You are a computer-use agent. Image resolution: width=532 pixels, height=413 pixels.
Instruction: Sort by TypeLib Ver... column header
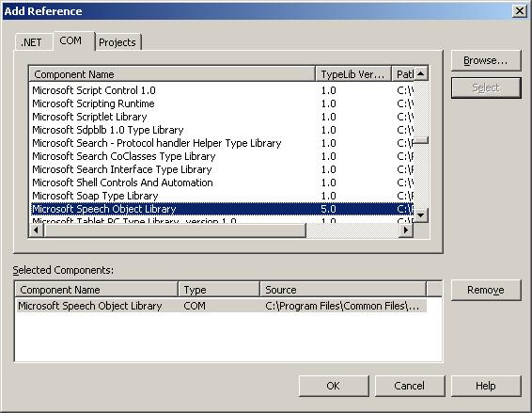pyautogui.click(x=353, y=74)
